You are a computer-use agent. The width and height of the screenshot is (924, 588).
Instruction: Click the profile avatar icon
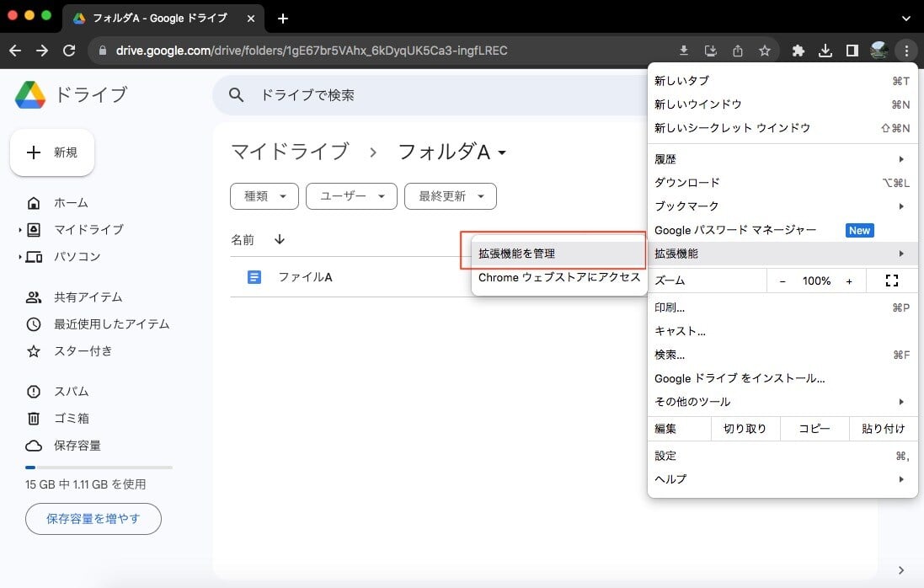click(x=879, y=51)
